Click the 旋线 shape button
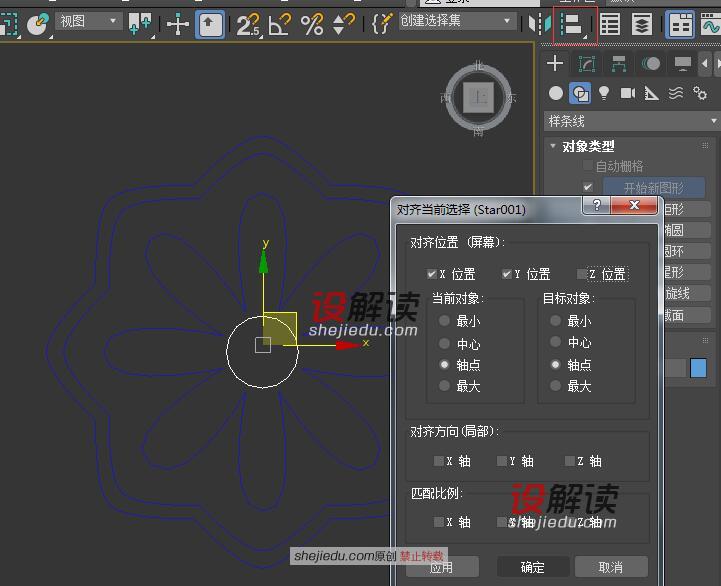Image resolution: width=721 pixels, height=586 pixels. [687, 293]
